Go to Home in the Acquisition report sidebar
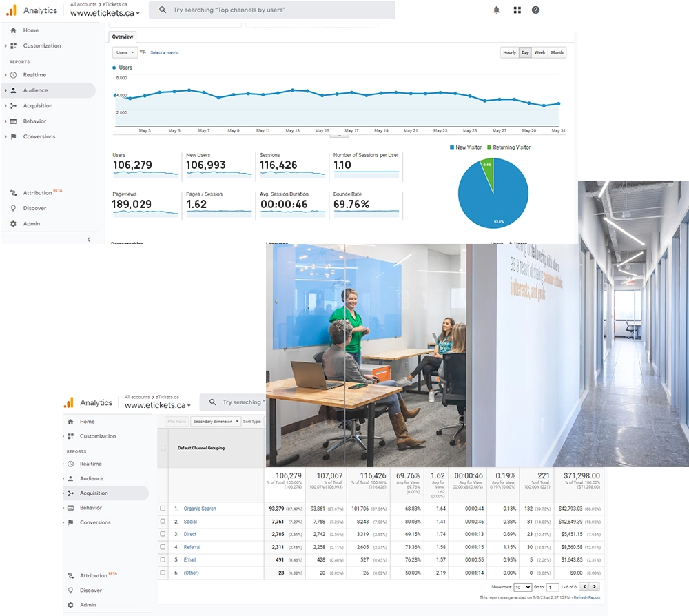Screen dimensions: 689x616 pyautogui.click(x=87, y=422)
